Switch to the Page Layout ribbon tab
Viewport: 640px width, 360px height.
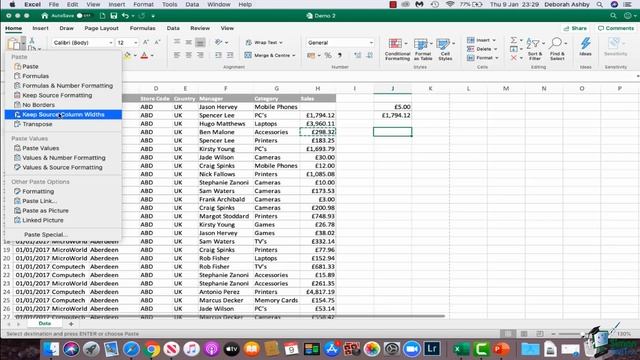click(101, 28)
